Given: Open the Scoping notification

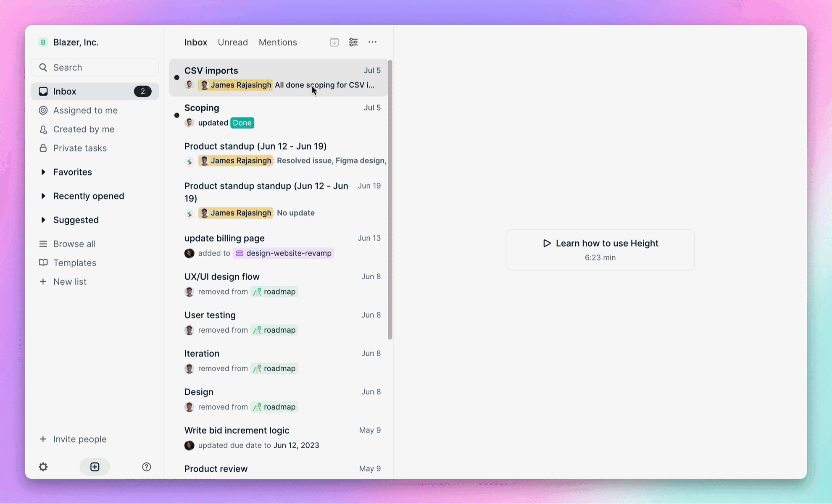Looking at the screenshot, I should click(279, 115).
